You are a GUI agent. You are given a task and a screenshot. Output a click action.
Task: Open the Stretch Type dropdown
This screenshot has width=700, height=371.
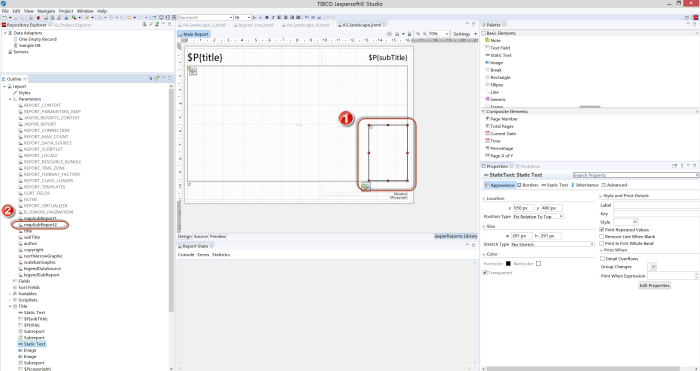(x=553, y=244)
